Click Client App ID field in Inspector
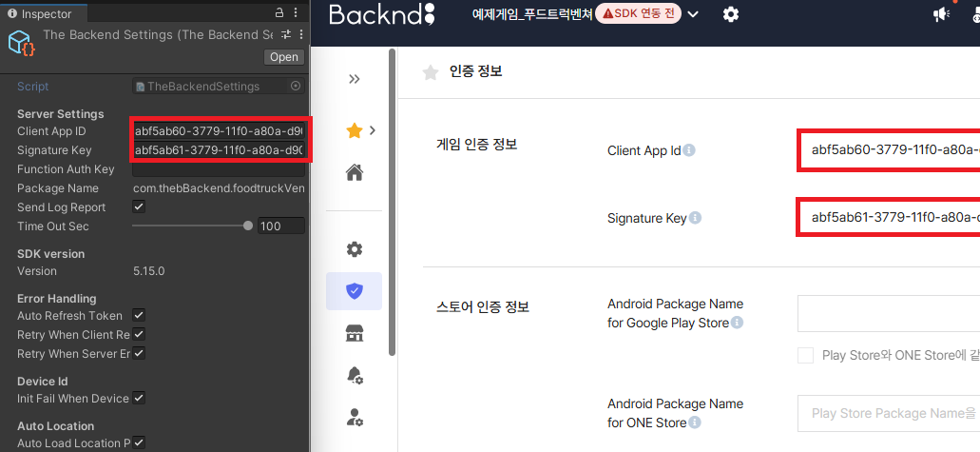Viewport: 980px width, 452px height. [219, 131]
